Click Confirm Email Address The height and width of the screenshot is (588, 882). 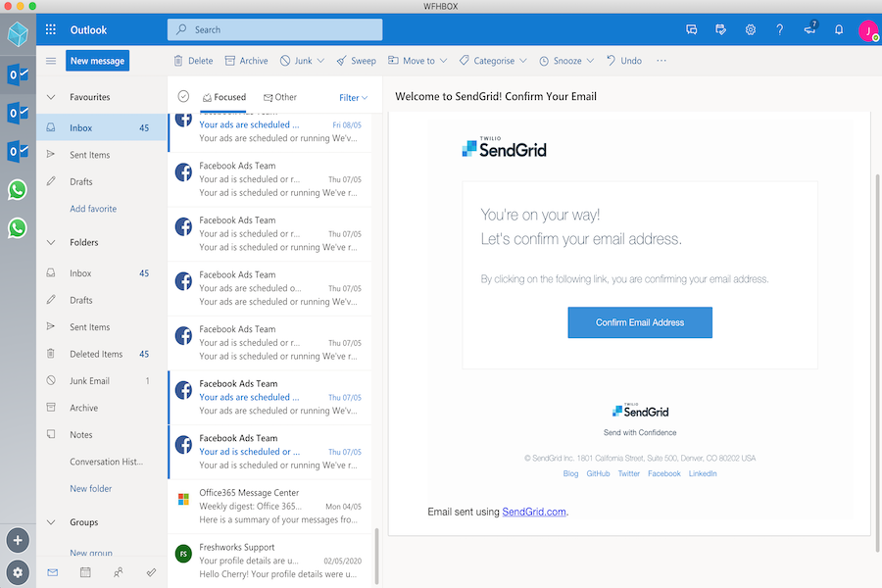tap(639, 322)
